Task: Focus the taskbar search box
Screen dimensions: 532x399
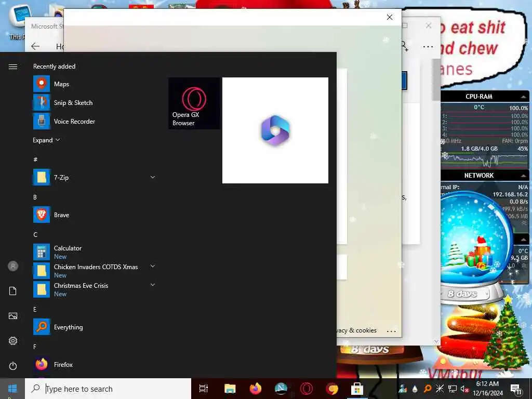Action: click(108, 389)
